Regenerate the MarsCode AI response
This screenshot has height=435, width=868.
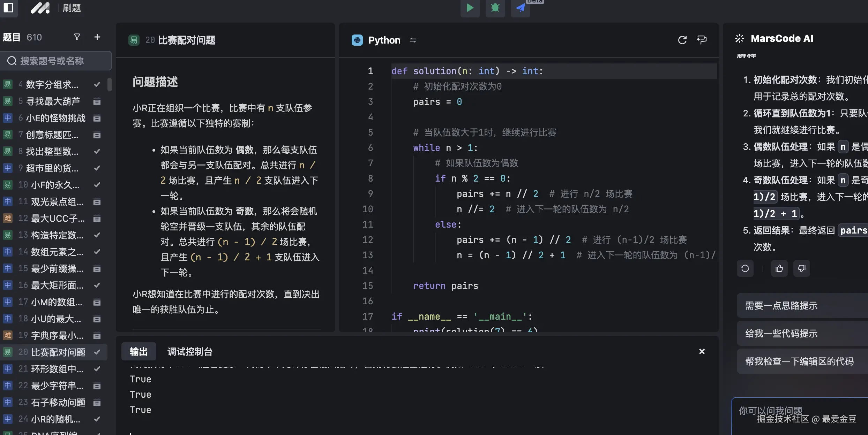[745, 268]
